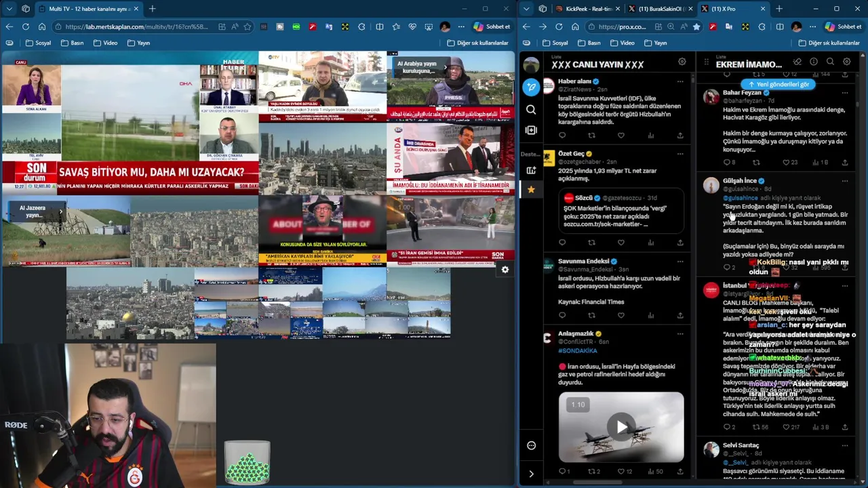Image resolution: width=868 pixels, height=488 pixels.
Task: Reply to Bahar Feyzan's post
Action: point(728,163)
